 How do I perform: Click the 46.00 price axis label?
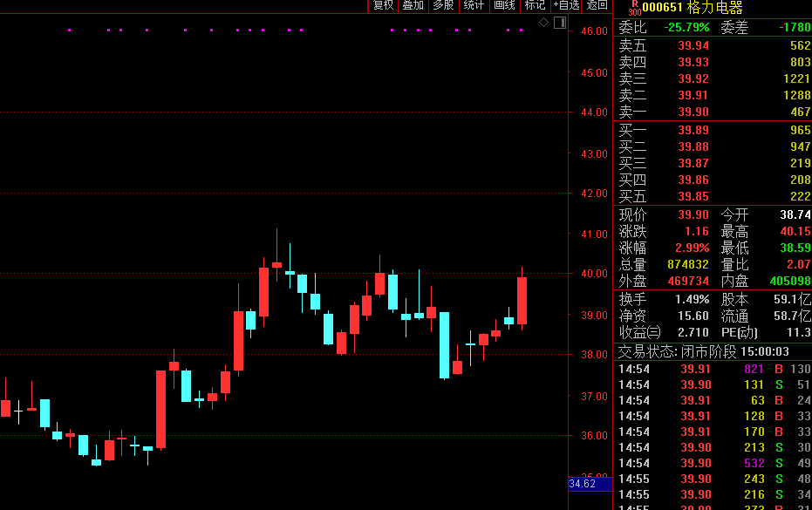point(595,31)
